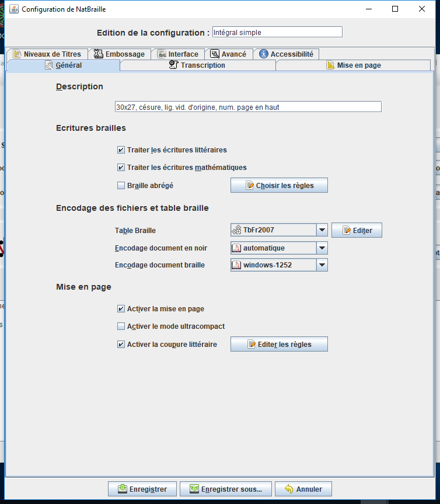
Task: Toggle Activer la coupure littéraire checkbox
Action: point(121,344)
